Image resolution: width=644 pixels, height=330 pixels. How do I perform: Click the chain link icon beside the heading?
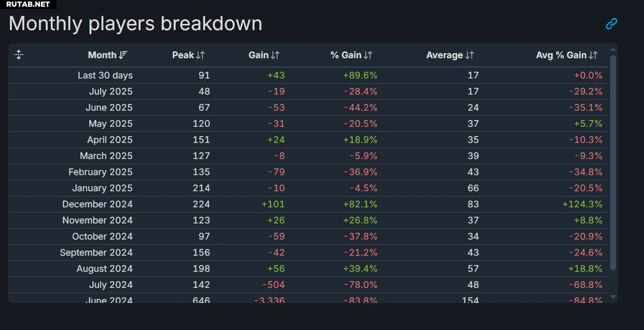point(612,23)
